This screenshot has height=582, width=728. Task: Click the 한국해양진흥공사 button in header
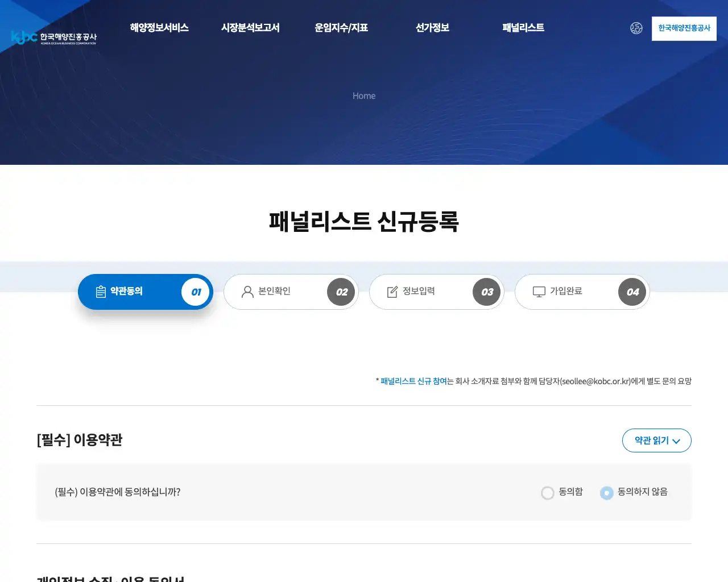coord(684,28)
